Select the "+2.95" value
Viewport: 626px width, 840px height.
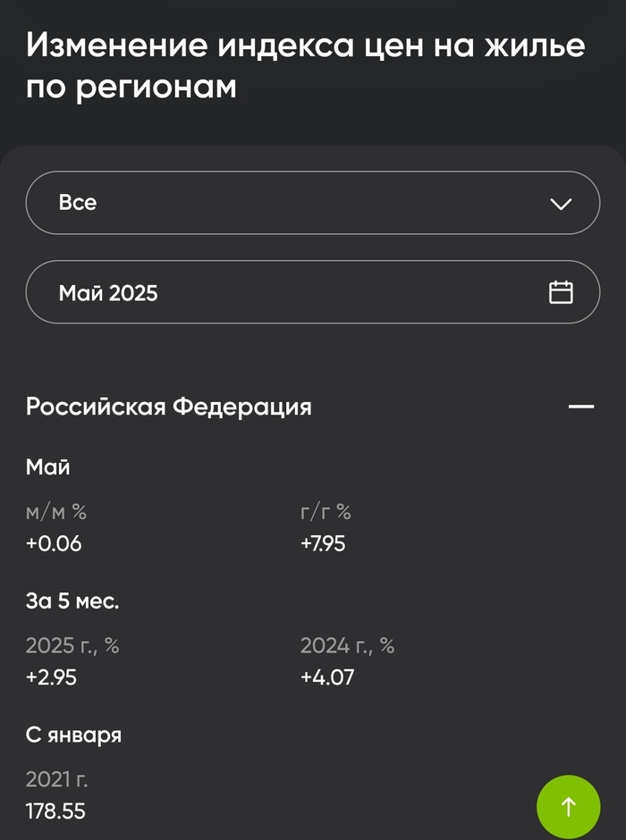point(51,677)
